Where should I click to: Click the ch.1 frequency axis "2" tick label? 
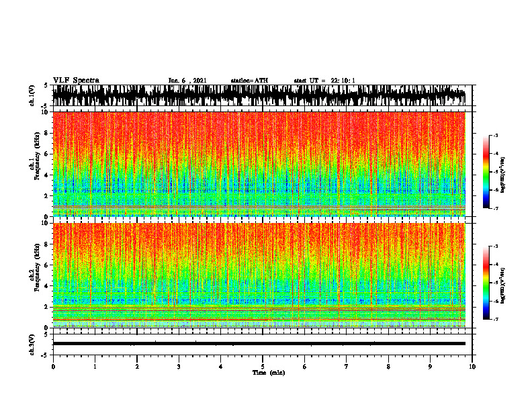coord(46,196)
